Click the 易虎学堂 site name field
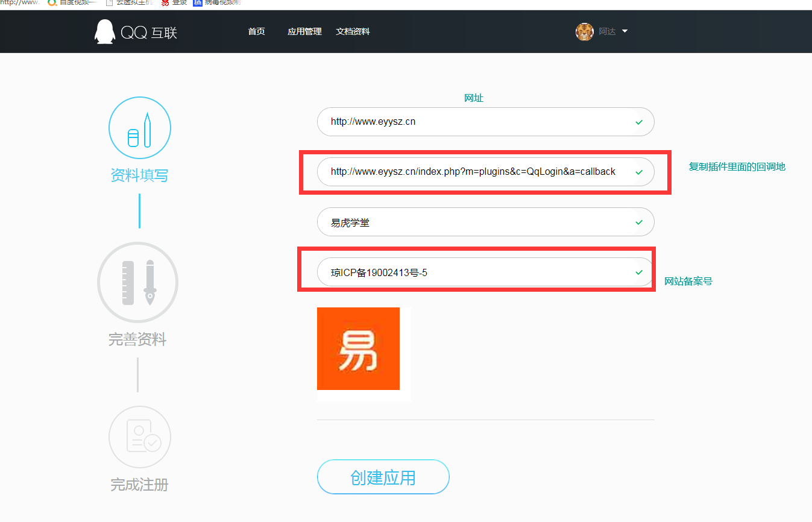The image size is (812, 522). pos(470,222)
